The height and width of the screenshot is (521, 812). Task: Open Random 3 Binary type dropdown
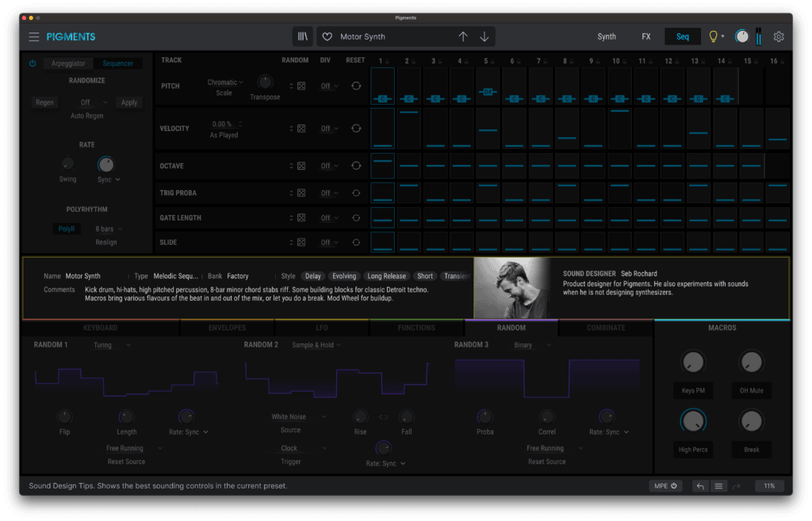pos(532,345)
